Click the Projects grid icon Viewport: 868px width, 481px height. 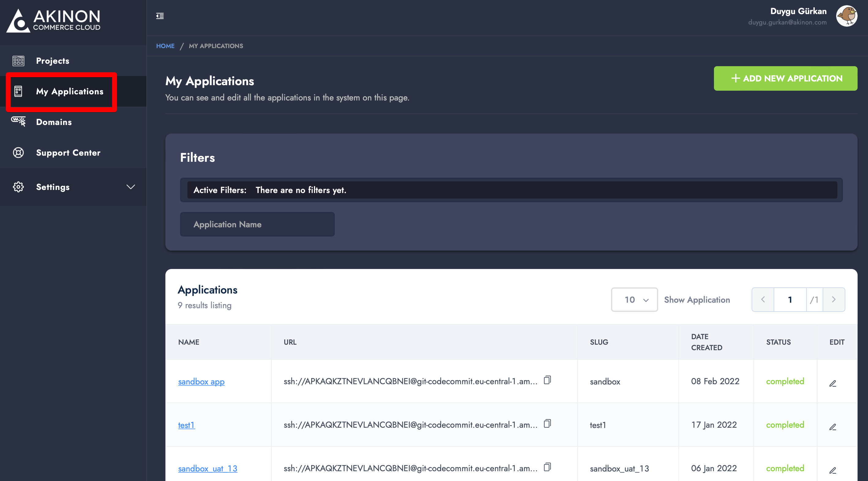(x=18, y=61)
